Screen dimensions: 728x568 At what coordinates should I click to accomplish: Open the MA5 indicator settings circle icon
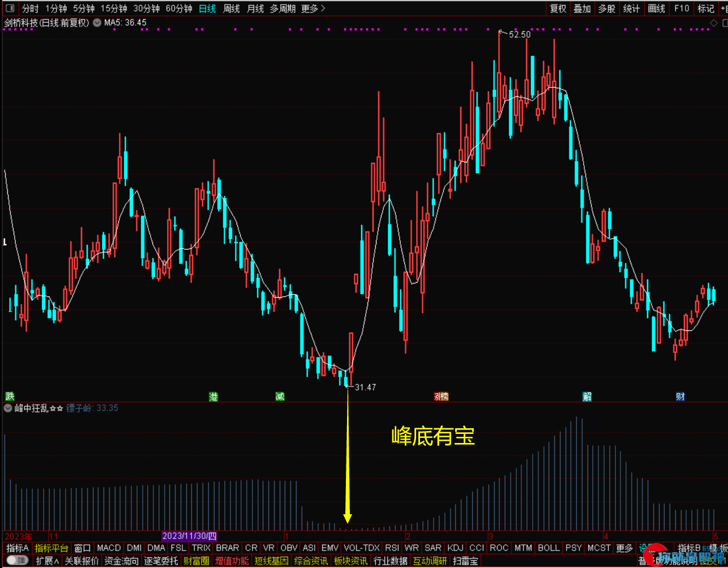pos(97,23)
